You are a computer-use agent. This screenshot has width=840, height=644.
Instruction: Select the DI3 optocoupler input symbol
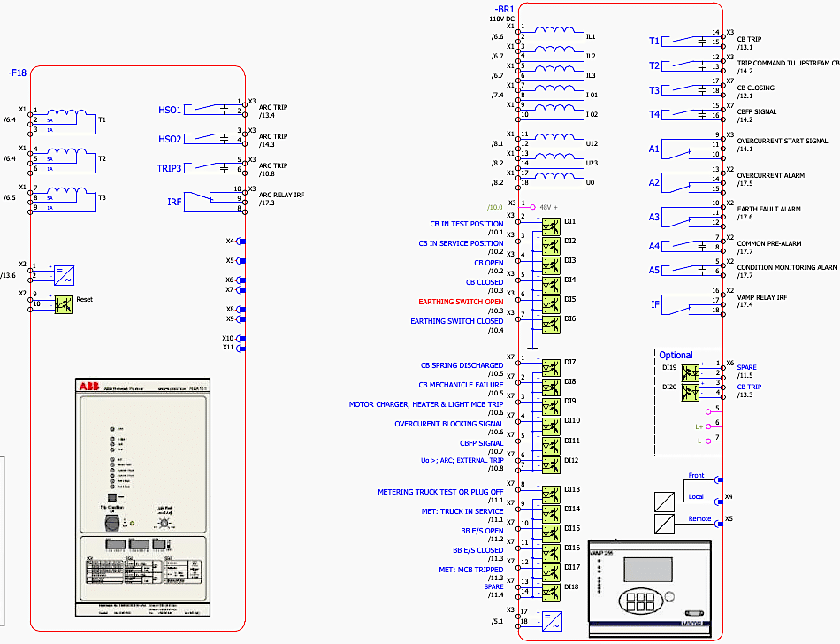(551, 265)
